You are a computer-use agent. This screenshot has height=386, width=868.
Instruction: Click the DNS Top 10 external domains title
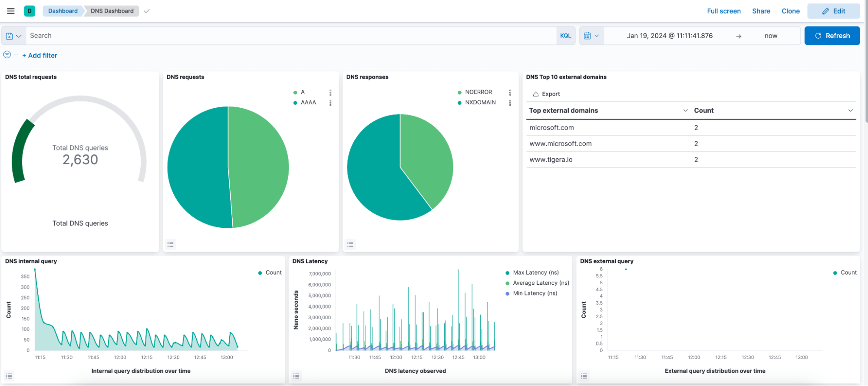tap(566, 77)
